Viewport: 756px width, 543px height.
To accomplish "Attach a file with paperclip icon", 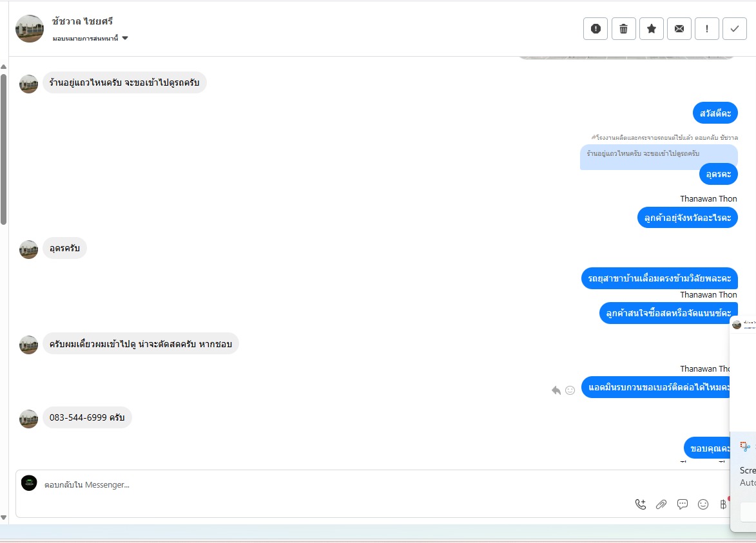I will [661, 504].
